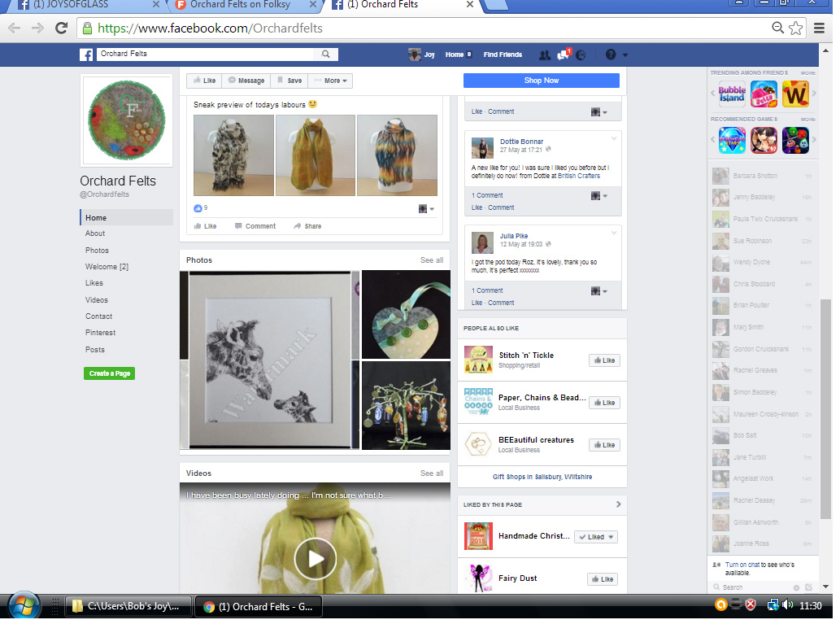The width and height of the screenshot is (840, 624).
Task: Play the Orchard Felts video
Action: click(x=315, y=559)
